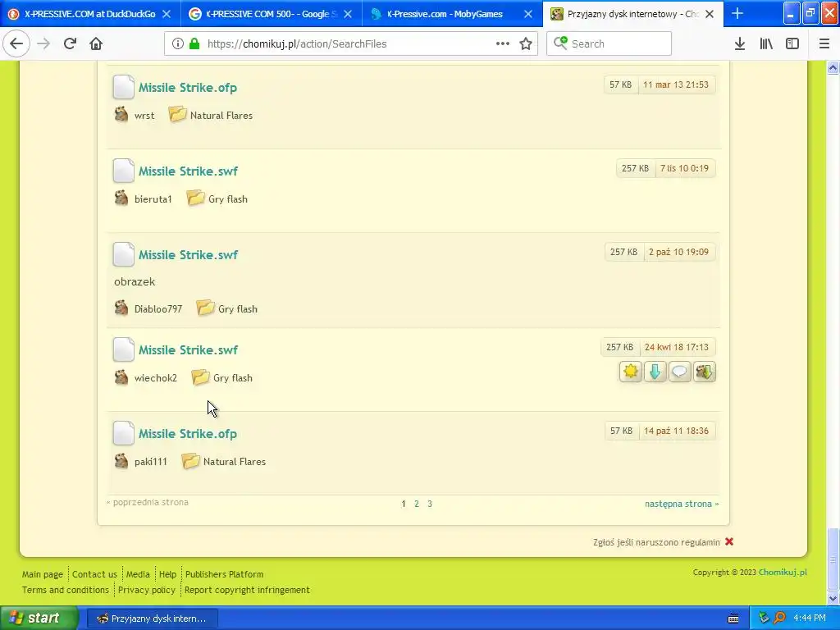Go to results page 2
This screenshot has height=630, width=840.
click(416, 504)
